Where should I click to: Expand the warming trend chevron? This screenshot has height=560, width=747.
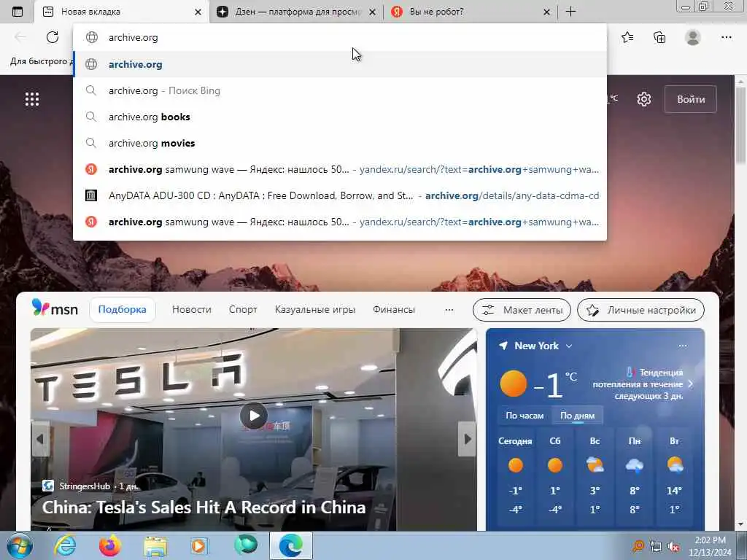tap(691, 384)
